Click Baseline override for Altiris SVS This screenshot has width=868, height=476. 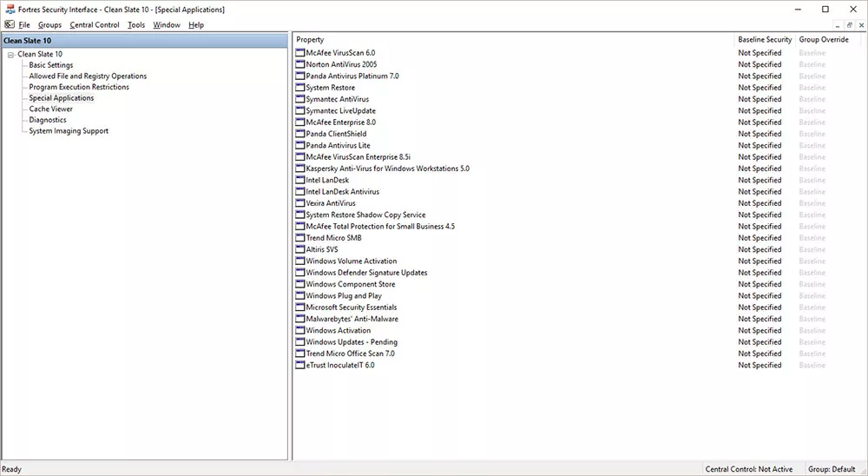click(x=812, y=250)
